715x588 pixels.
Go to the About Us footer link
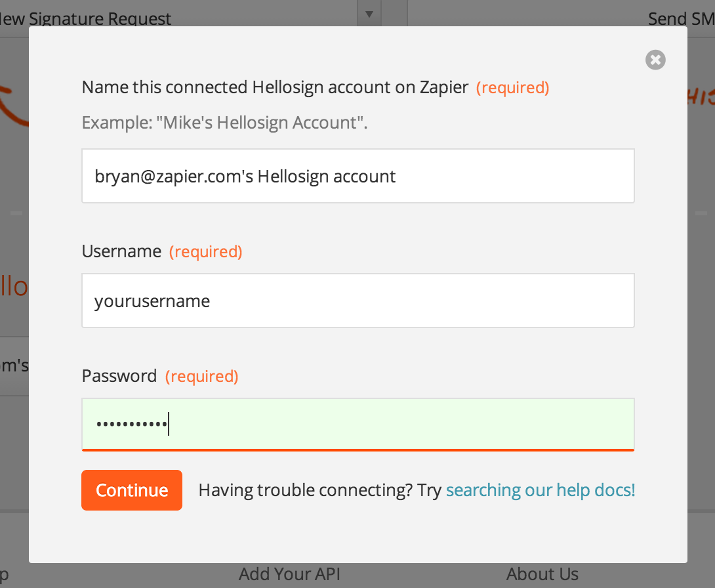(x=542, y=574)
